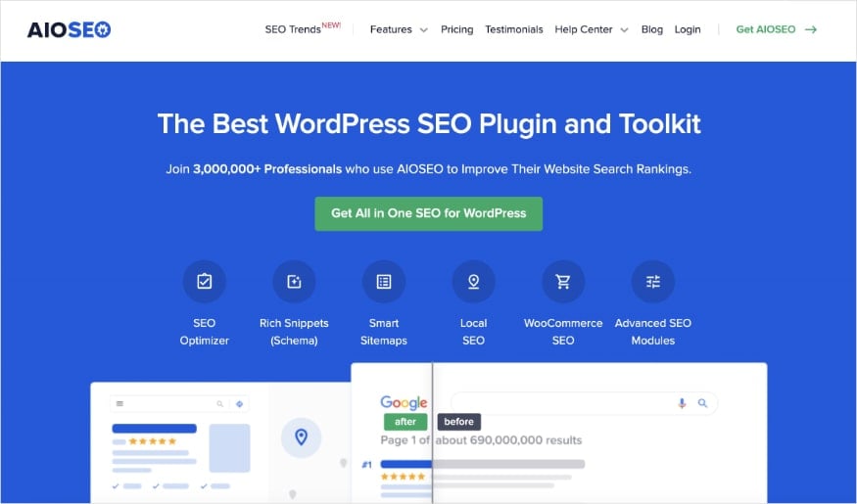Screen dimensions: 857x504
Task: Click the 'before' label on comparison slider
Action: (x=459, y=422)
